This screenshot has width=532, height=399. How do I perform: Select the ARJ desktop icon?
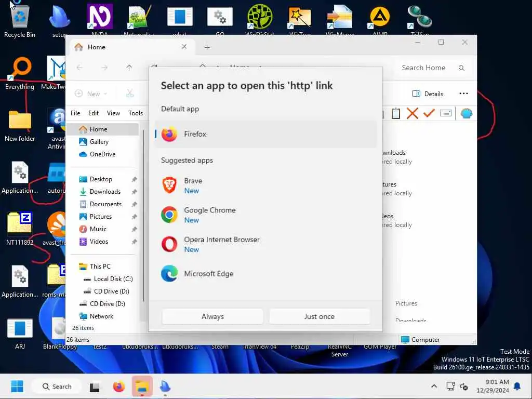point(20,333)
